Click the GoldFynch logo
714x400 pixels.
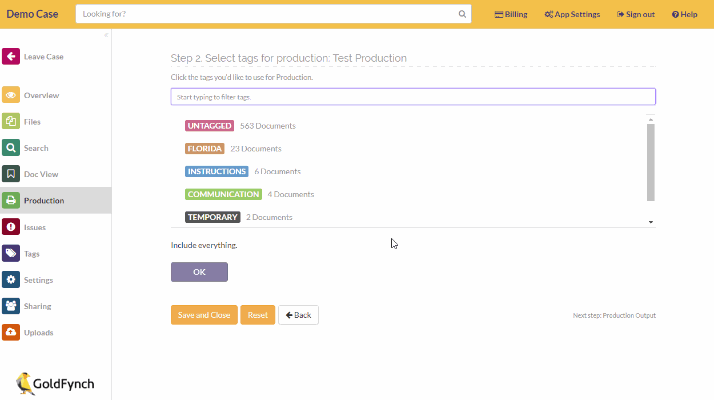(55, 384)
